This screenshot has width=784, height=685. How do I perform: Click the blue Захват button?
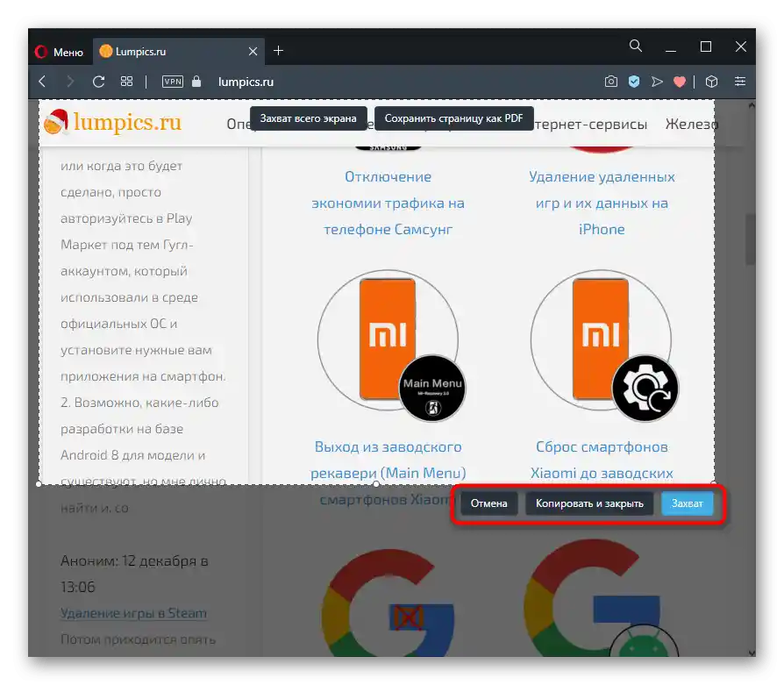(x=687, y=503)
